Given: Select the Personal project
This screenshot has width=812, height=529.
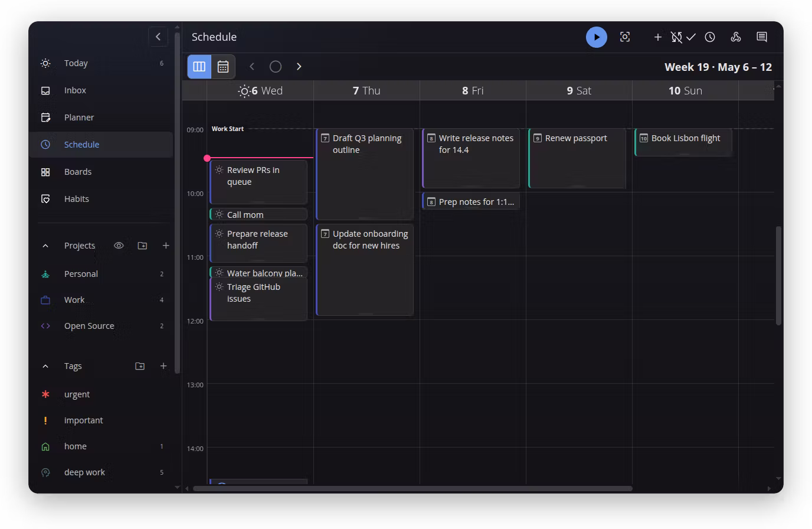Looking at the screenshot, I should coord(101,274).
